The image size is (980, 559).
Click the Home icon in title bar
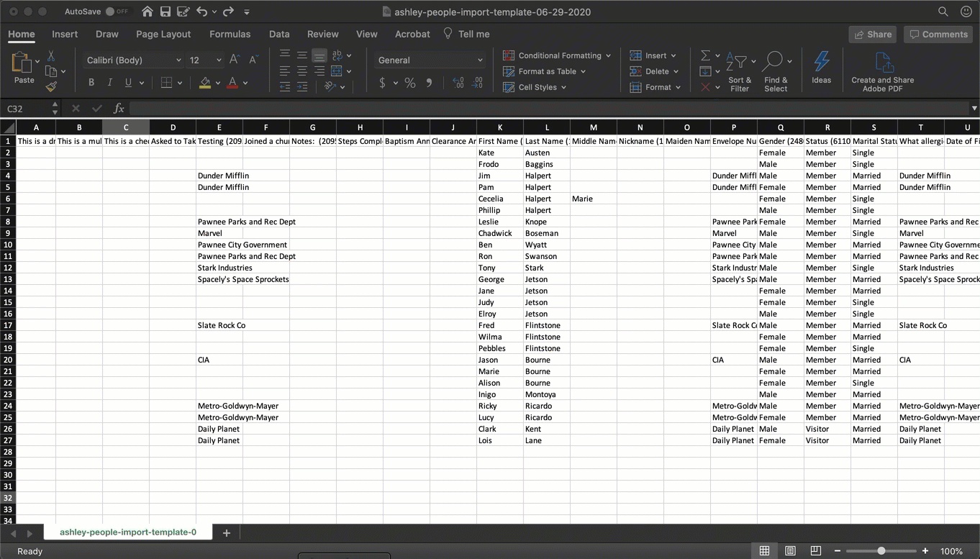click(148, 12)
